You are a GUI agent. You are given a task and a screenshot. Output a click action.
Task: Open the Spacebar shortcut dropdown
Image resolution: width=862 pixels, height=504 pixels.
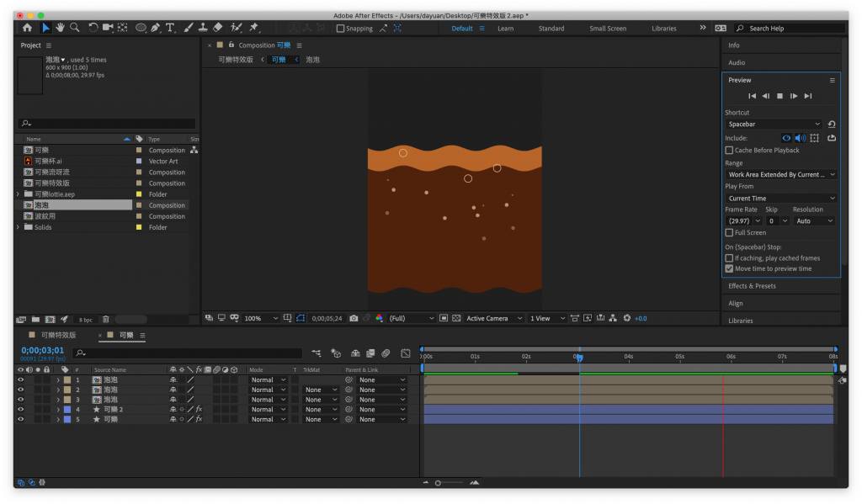(774, 125)
